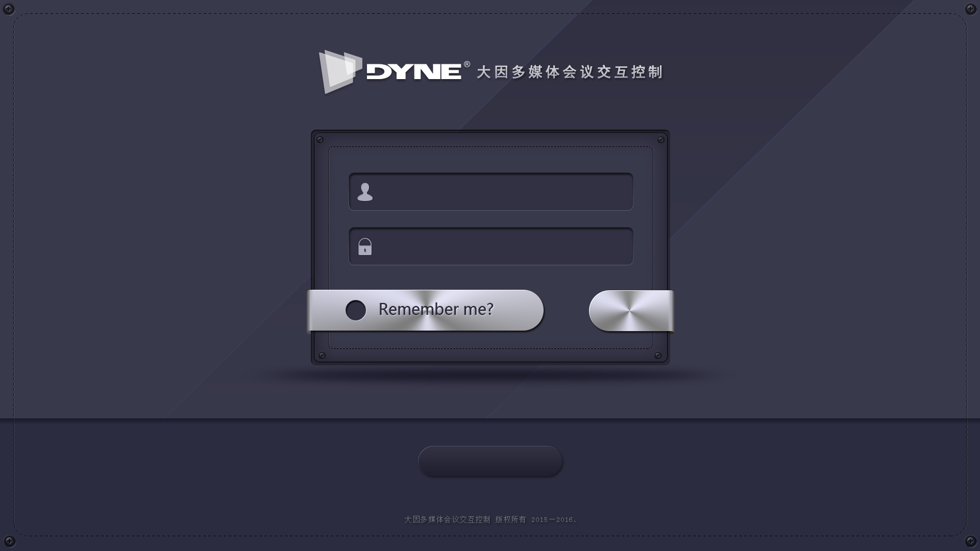Click the "Remember me?" label text
980x551 pixels.
[436, 309]
